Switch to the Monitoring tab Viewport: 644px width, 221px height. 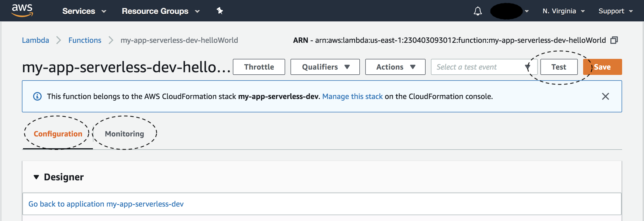point(124,134)
